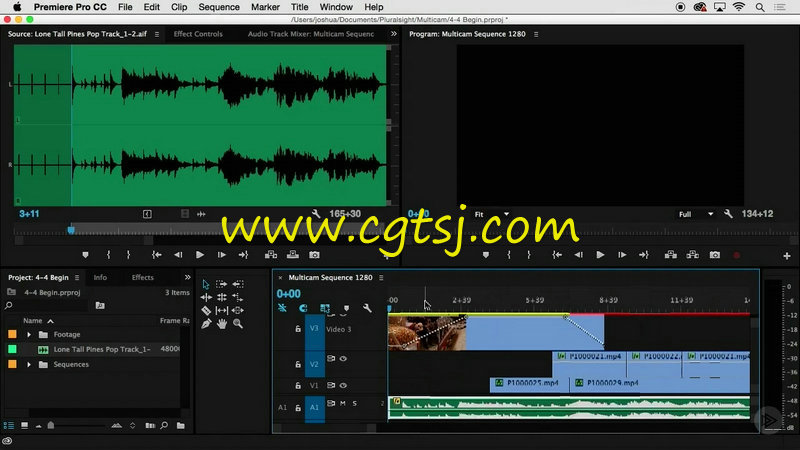The image size is (800, 450).
Task: Select the Rate Stretch tool
Action: [x=238, y=297]
